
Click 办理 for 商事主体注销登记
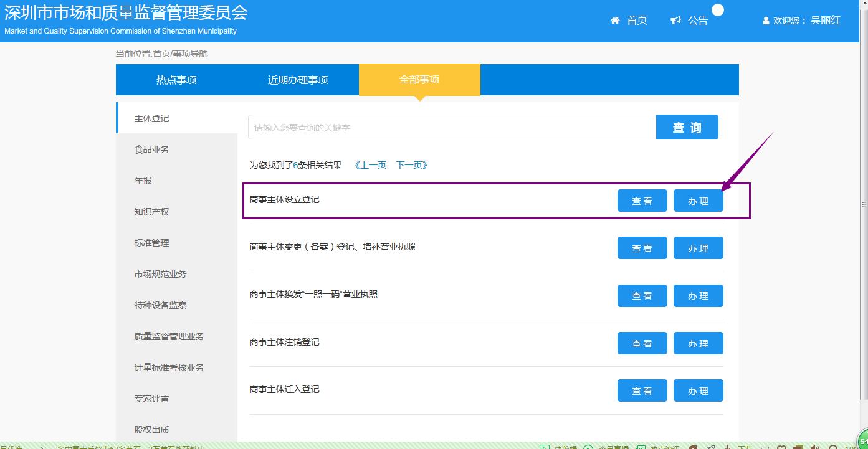(698, 344)
